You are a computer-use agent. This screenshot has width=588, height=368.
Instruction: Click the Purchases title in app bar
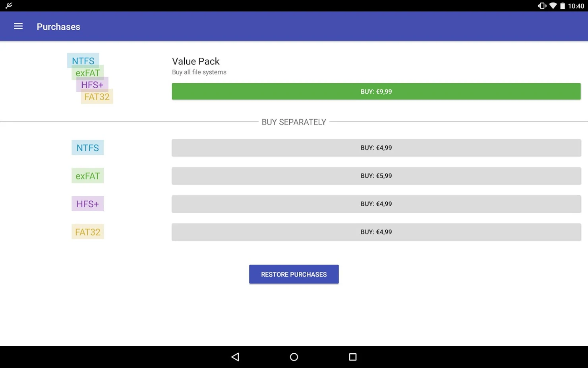[58, 27]
